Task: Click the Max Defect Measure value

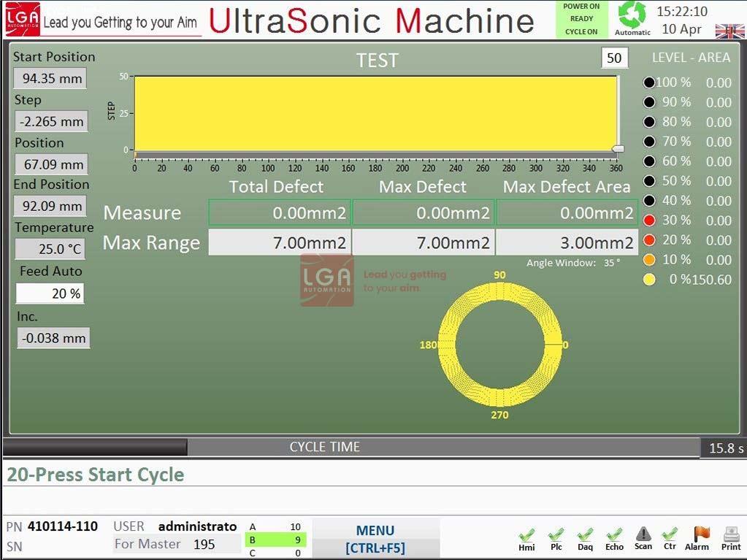Action: click(424, 212)
